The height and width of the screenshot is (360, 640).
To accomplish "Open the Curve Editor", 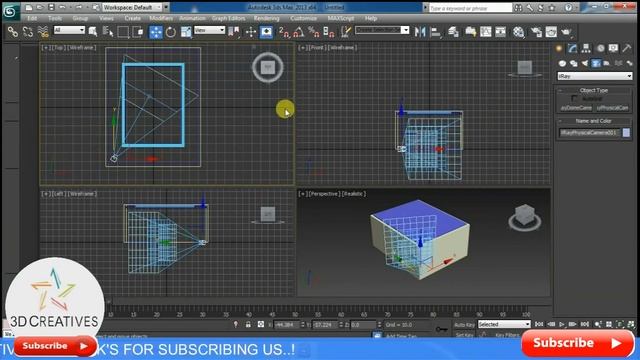I will click(x=486, y=31).
